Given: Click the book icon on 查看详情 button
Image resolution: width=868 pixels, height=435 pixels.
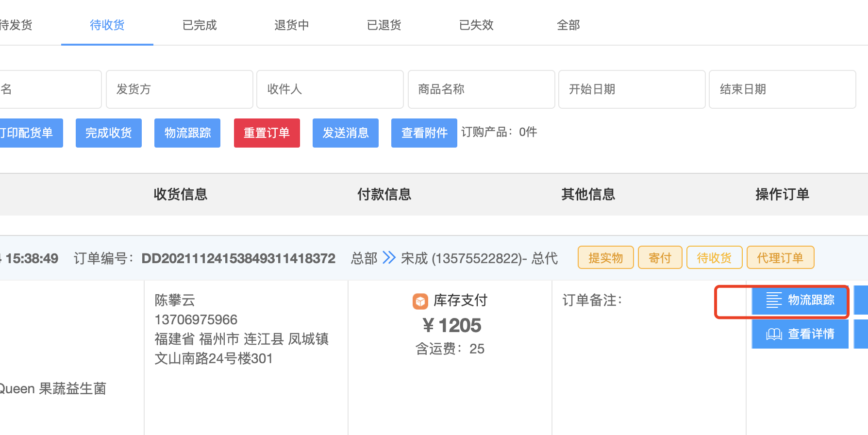Looking at the screenshot, I should point(774,334).
